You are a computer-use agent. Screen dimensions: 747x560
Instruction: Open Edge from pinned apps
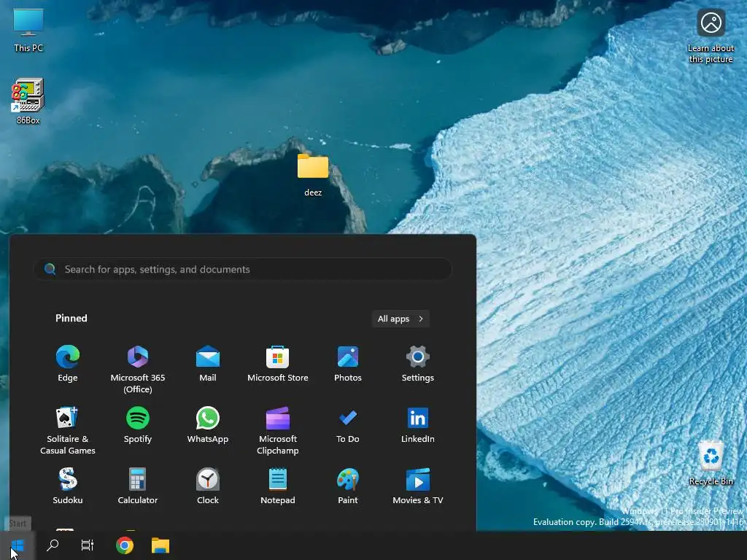pos(68,364)
